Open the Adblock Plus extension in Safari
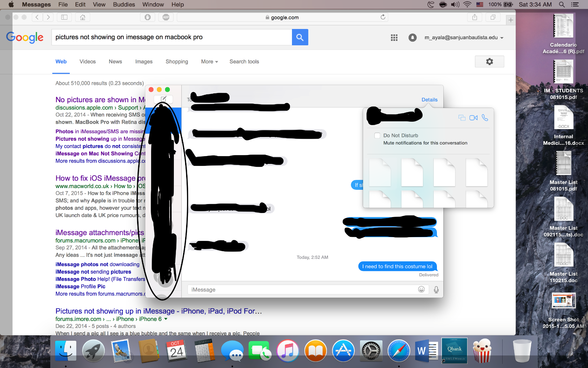 [x=166, y=17]
